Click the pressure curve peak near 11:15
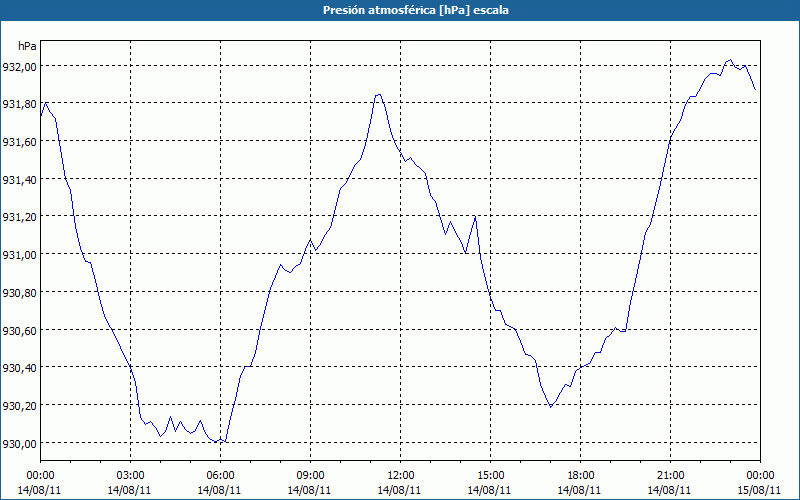Image resolution: width=800 pixels, height=500 pixels. pyautogui.click(x=379, y=94)
